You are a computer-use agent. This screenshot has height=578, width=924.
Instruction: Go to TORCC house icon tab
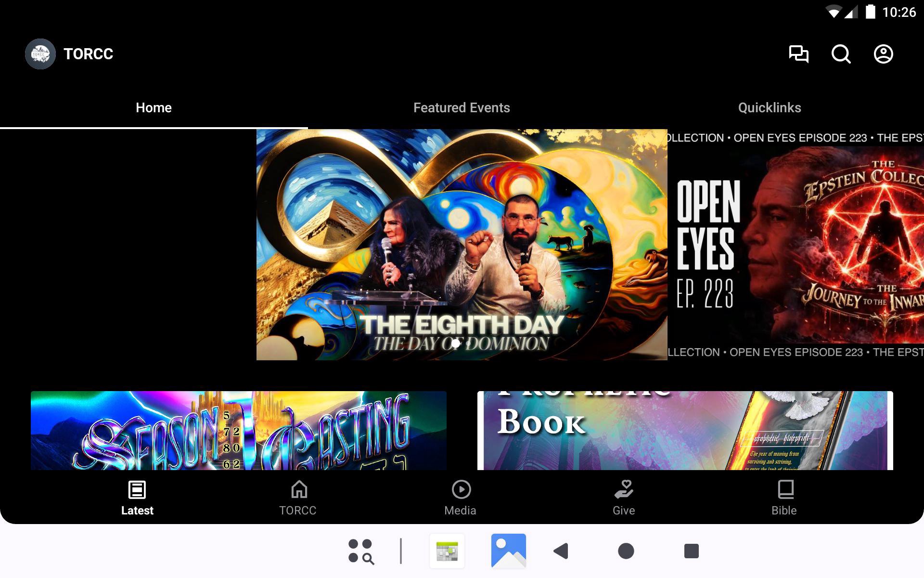coord(298,498)
